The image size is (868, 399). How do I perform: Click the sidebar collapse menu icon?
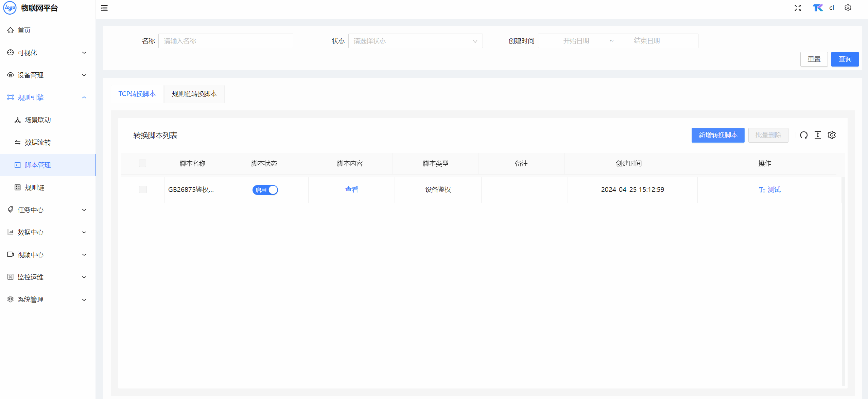[x=104, y=8]
